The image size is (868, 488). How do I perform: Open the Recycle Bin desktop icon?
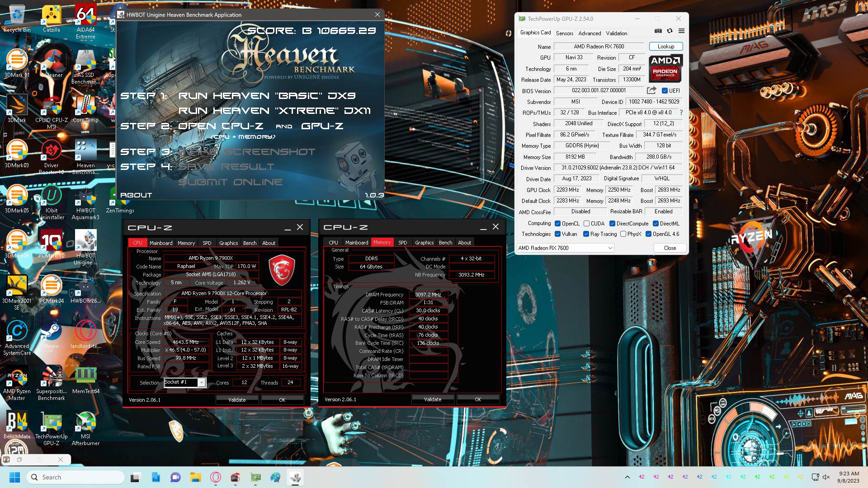point(17,19)
